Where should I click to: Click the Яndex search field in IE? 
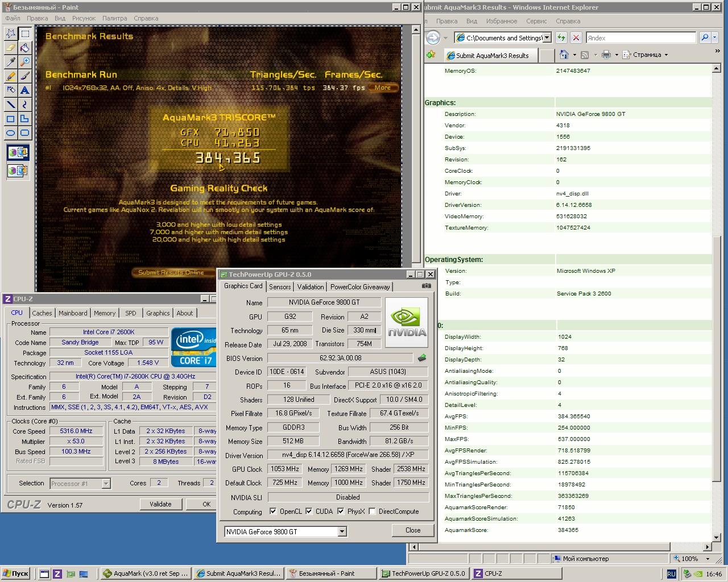[x=640, y=38]
